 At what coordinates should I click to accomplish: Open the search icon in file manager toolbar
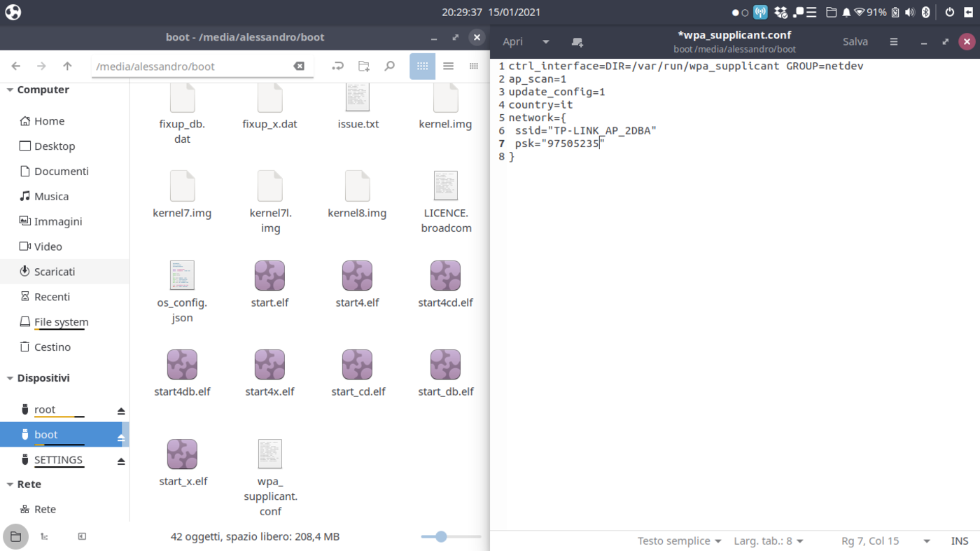[390, 66]
